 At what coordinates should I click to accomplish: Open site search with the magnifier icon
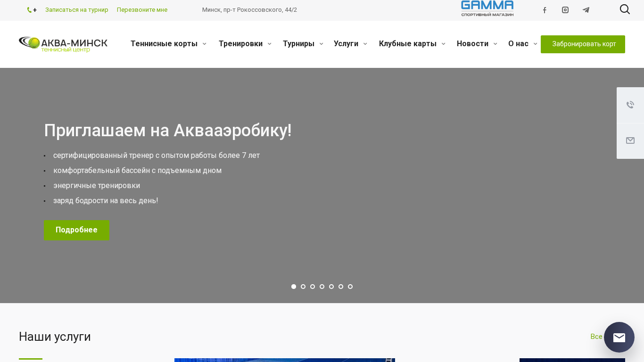click(x=625, y=9)
